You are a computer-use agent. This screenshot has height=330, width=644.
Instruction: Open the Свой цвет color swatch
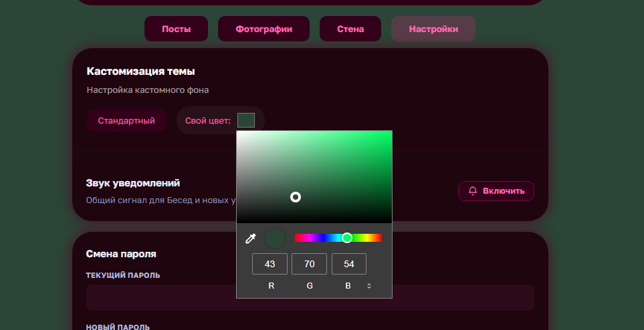click(246, 120)
